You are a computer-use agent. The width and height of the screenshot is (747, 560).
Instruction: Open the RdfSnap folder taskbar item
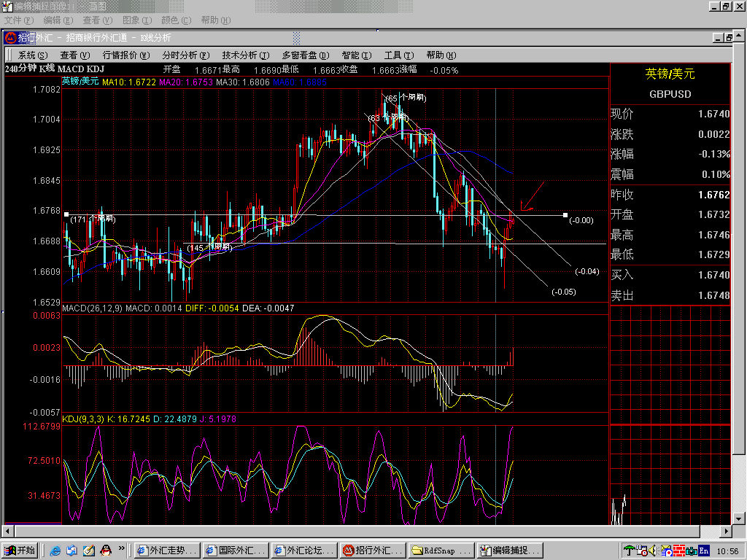click(441, 551)
